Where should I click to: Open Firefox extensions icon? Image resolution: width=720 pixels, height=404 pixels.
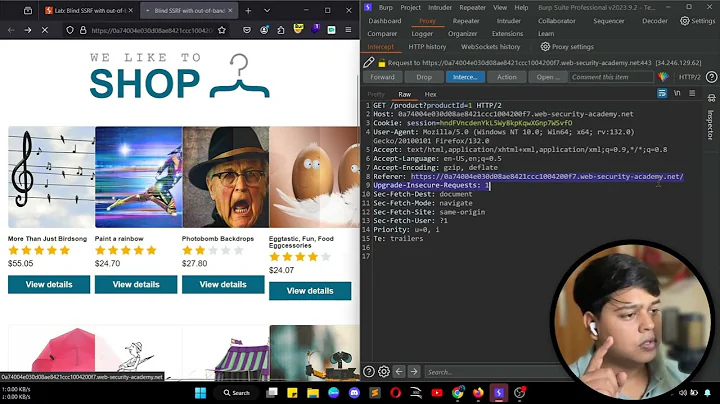click(281, 30)
